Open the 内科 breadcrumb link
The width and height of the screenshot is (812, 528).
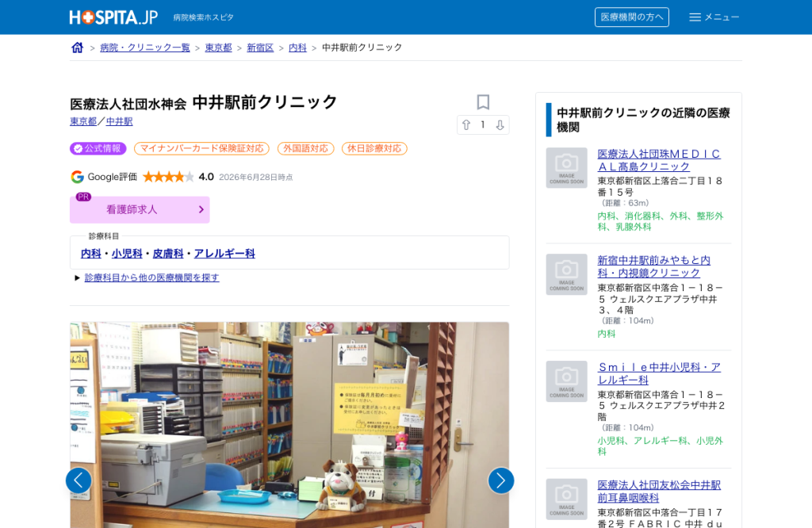tap(297, 48)
